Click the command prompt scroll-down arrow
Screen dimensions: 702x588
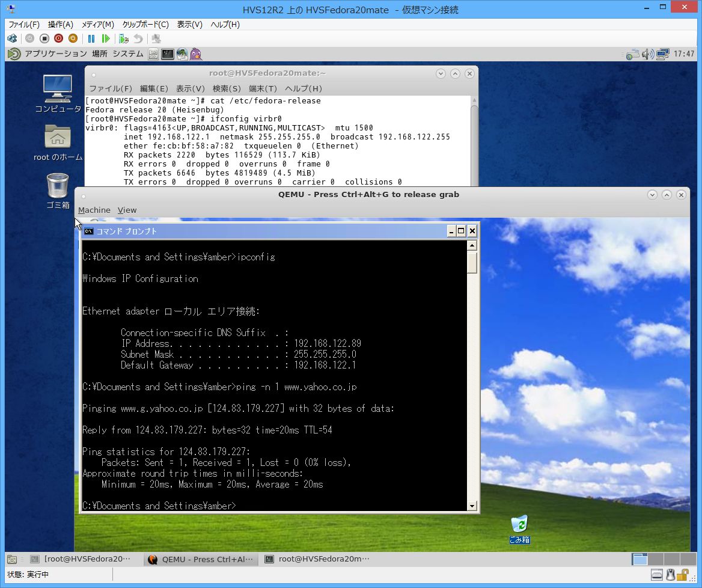(472, 506)
